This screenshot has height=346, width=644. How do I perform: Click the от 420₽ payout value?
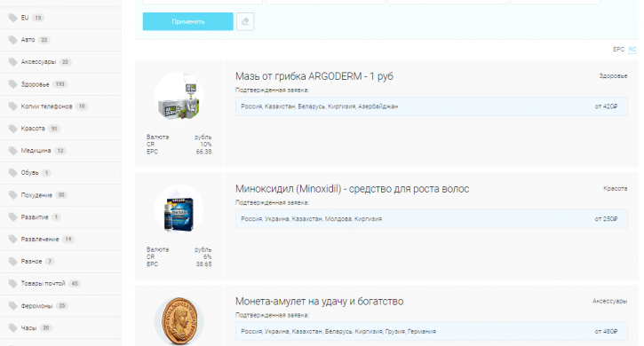(x=606, y=106)
